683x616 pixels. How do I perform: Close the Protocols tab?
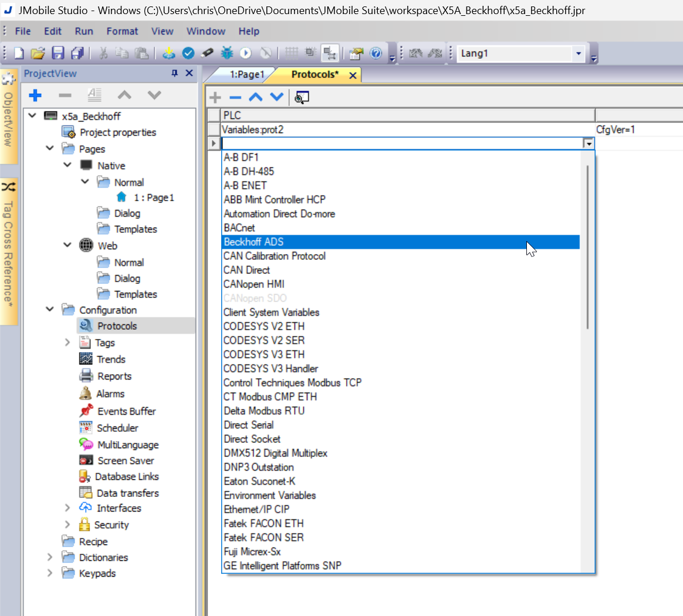point(353,75)
